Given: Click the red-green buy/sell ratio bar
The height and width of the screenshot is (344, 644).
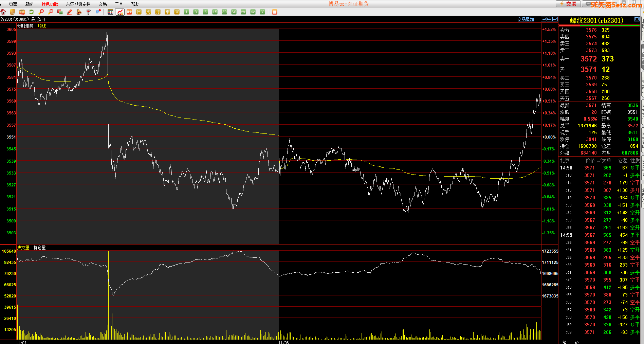Looking at the screenshot, I should (x=600, y=25).
